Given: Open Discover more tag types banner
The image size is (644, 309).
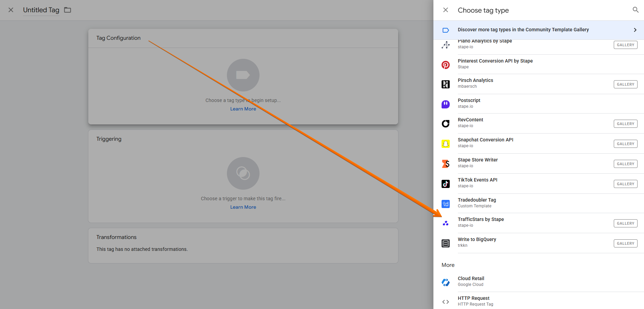Looking at the screenshot, I should click(539, 30).
